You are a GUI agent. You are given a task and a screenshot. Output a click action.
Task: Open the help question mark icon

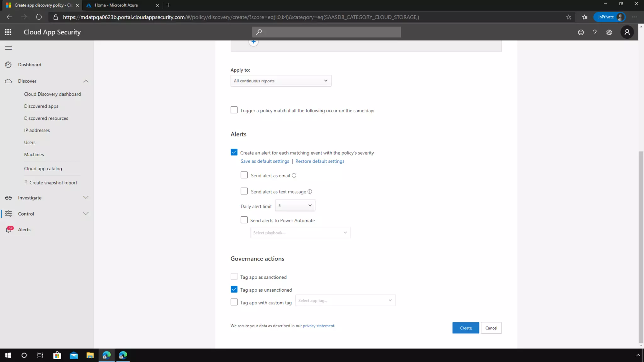coord(595,32)
